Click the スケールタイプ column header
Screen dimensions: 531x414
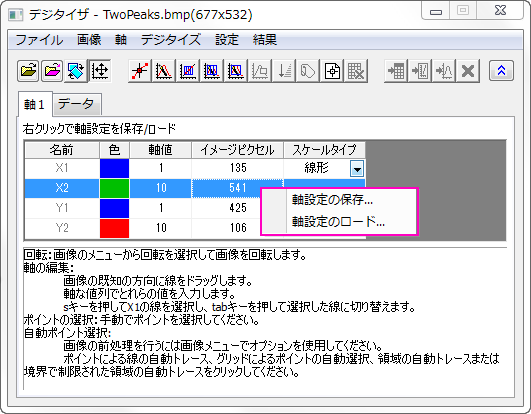(x=324, y=150)
